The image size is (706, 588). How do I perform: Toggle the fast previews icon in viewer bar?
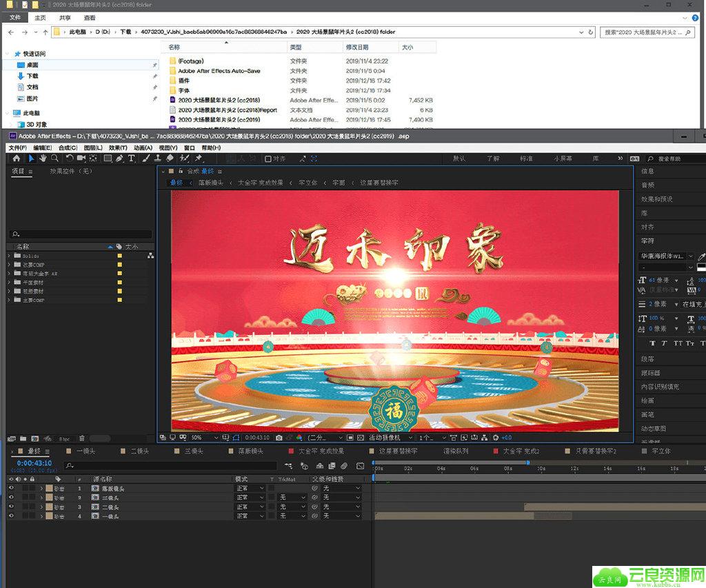coord(463,438)
